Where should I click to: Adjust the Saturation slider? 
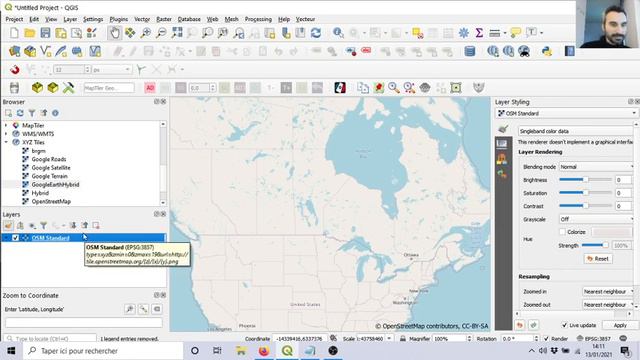point(585,193)
